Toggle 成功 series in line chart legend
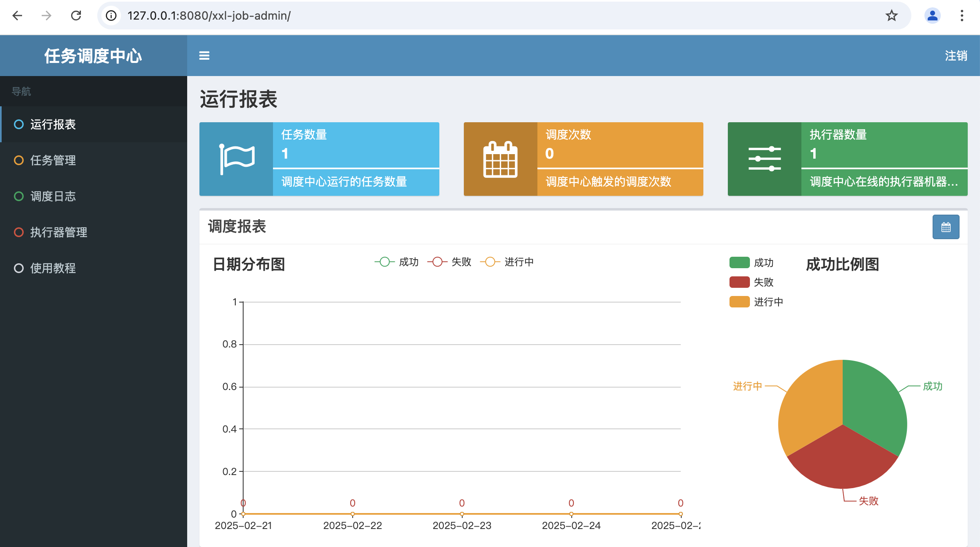 (x=396, y=262)
